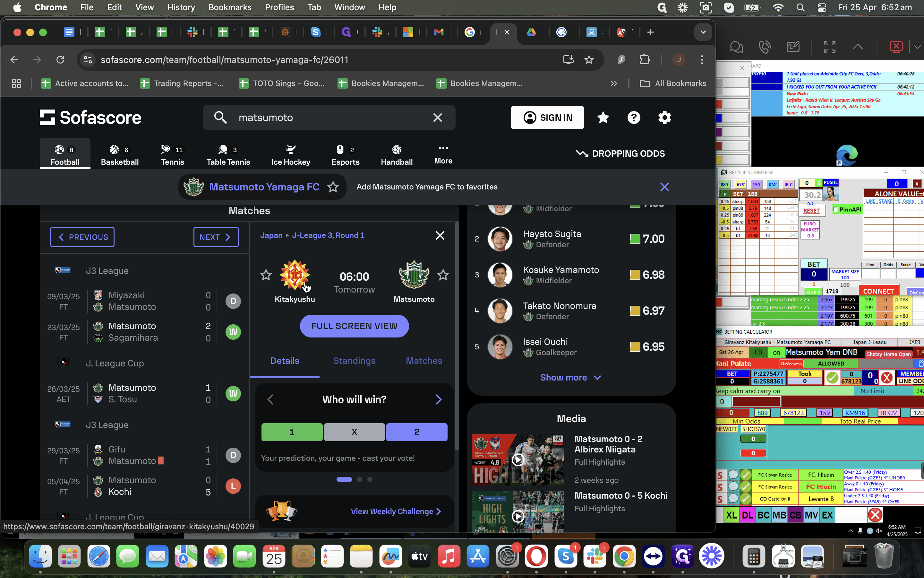
Task: Open a new Chrome tab
Action: point(651,32)
